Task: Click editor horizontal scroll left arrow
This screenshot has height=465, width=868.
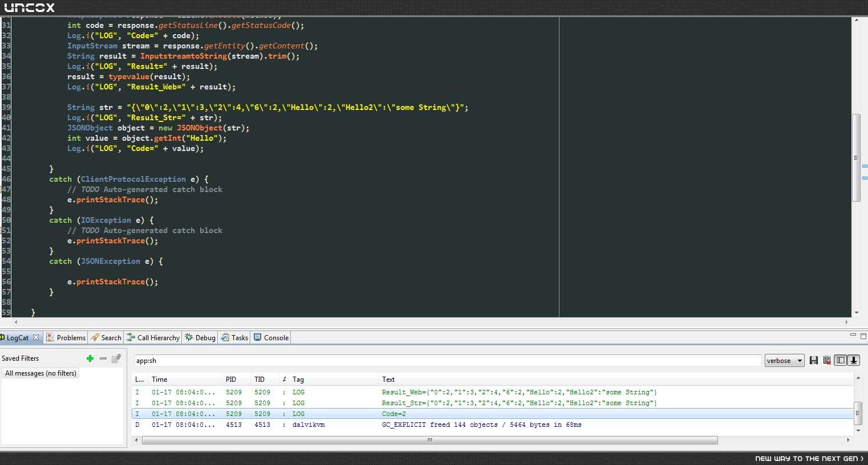Action: [15, 322]
